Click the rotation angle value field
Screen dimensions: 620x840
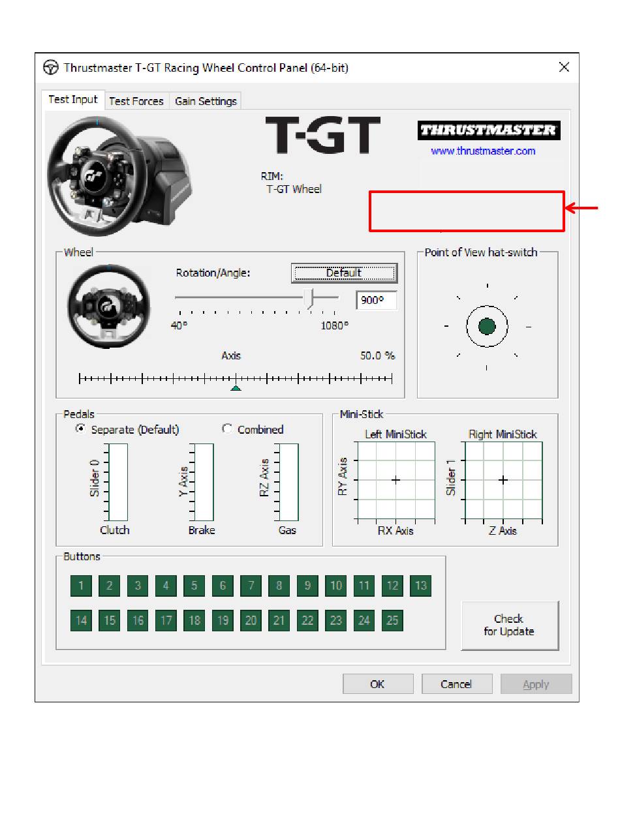point(377,301)
